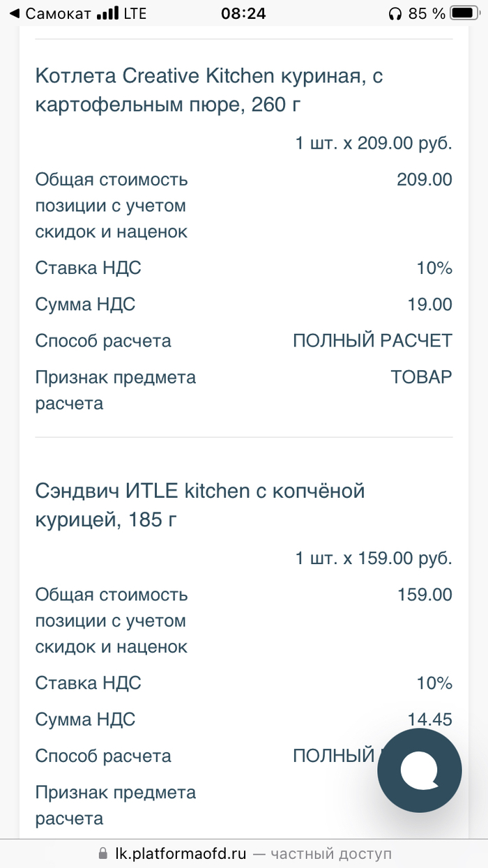This screenshot has width=488, height=868.
Task: Tap the VAT amount 14.45
Action: pos(429,719)
